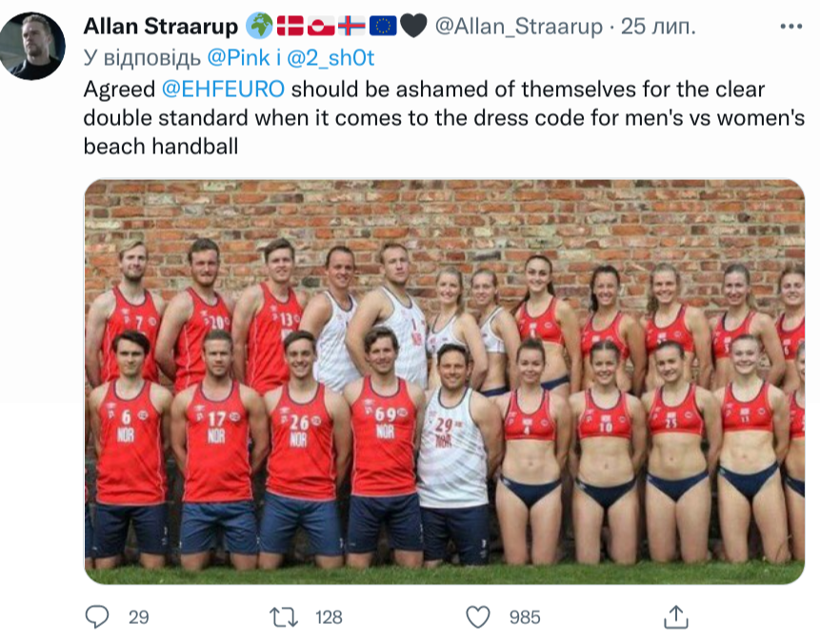Like the tweet with the heart icon
Viewport: 820px width, 644px height.
pos(481,617)
